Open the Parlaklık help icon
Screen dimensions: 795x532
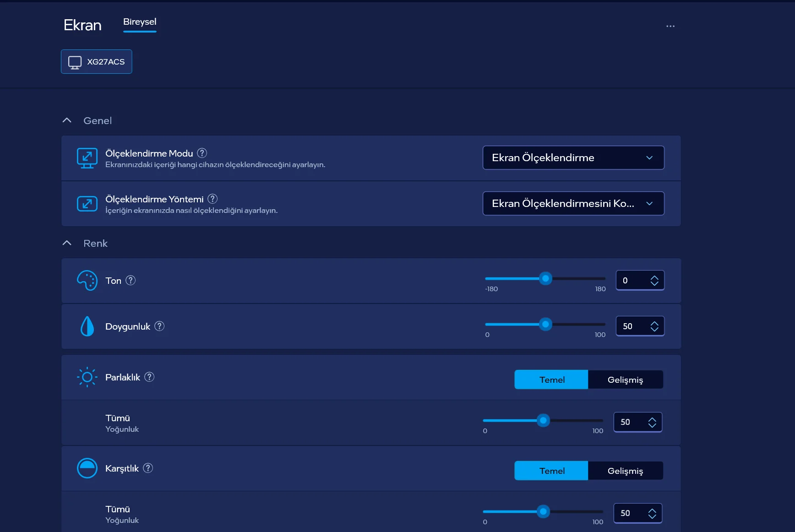[149, 377]
